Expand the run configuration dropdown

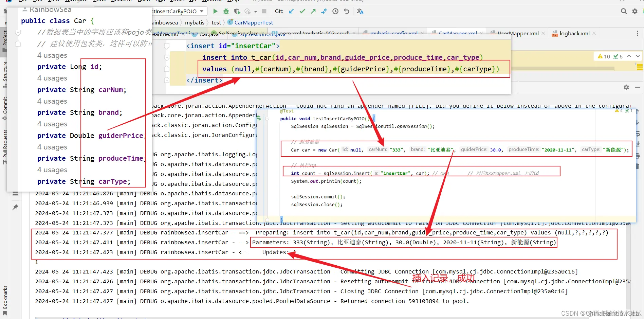click(x=202, y=11)
